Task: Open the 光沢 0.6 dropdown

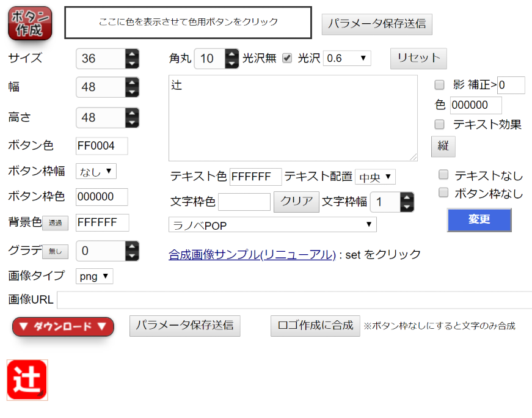Action: coord(347,58)
